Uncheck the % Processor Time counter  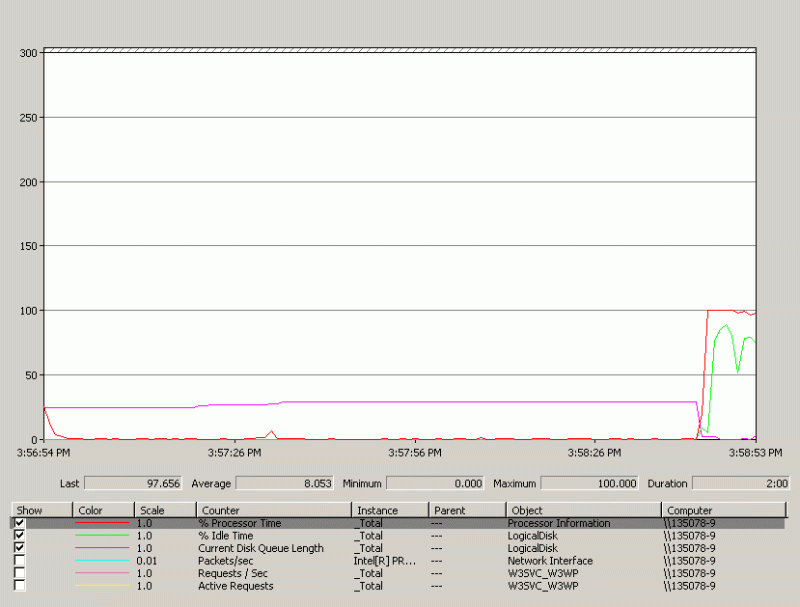pos(22,523)
